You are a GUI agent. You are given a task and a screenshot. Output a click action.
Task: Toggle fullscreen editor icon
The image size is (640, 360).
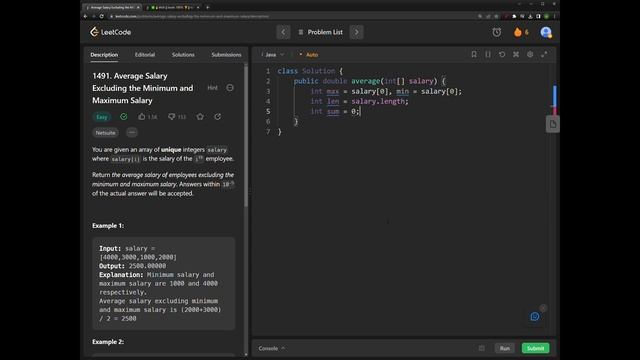pyautogui.click(x=544, y=54)
